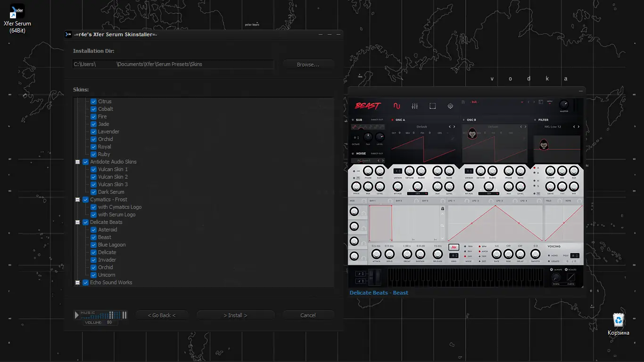
Task: Click the 'Delicate Beats - Beast' preview caption
Action: pos(379,293)
